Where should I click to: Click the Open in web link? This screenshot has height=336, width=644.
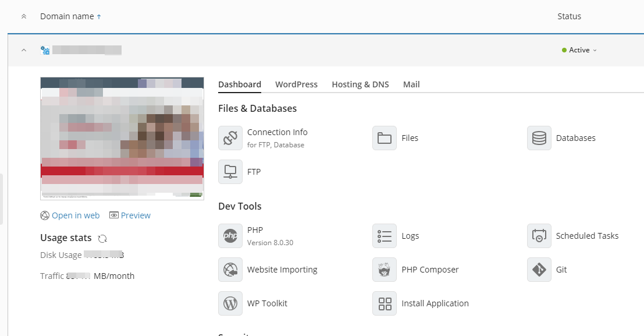(x=76, y=215)
